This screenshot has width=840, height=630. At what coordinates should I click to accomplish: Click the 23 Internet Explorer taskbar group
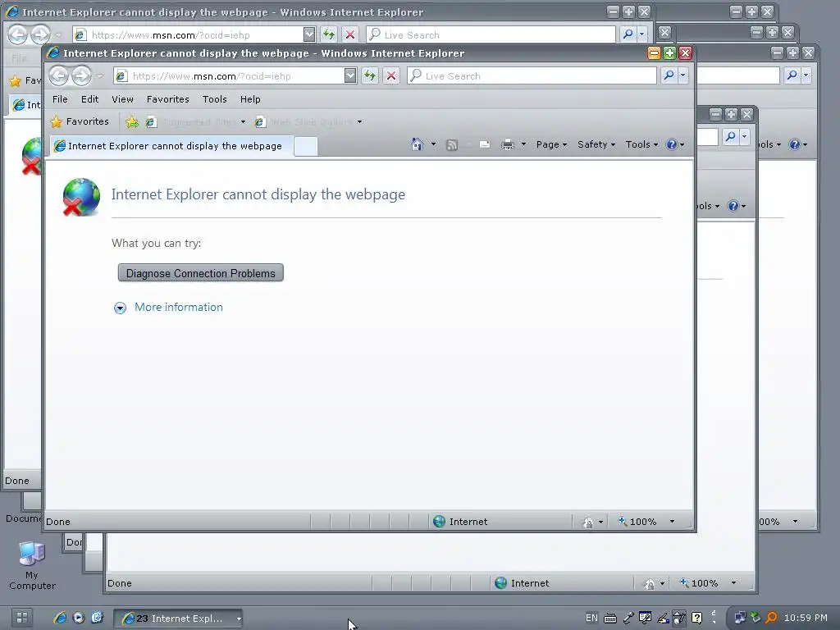178,619
